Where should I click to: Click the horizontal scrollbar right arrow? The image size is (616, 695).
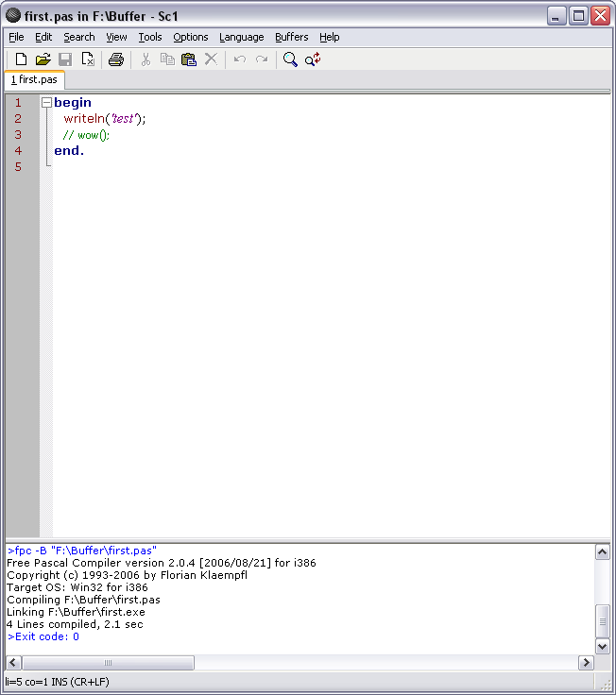click(x=586, y=663)
